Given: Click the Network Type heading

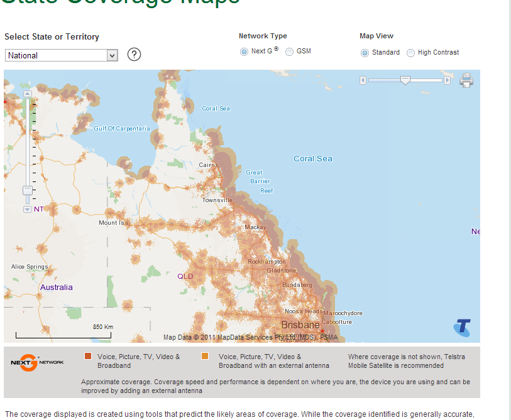Looking at the screenshot, I should [263, 36].
